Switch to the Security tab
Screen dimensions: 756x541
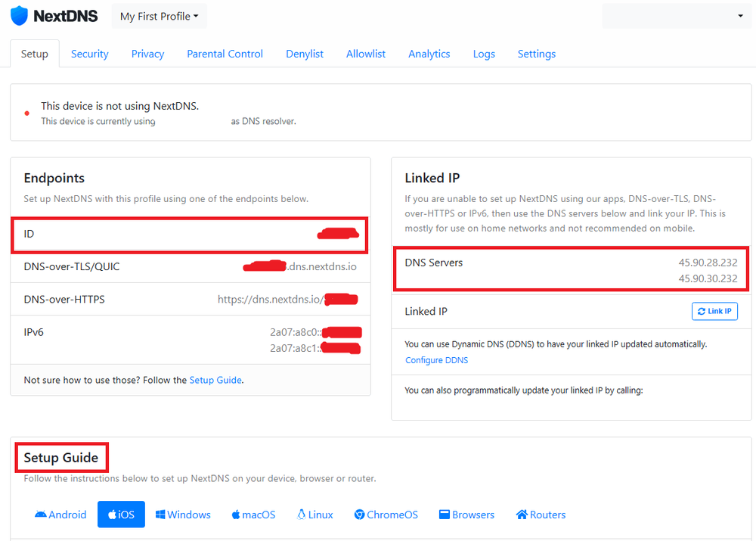[x=90, y=54]
